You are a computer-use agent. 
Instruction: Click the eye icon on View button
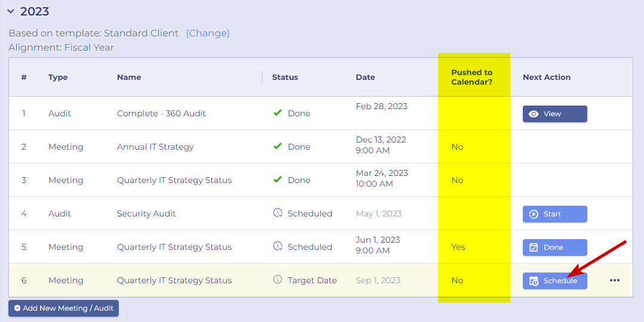(534, 114)
